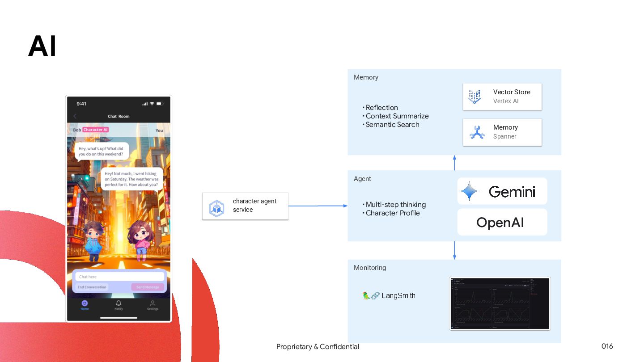
Task: Click the 'Proprietary & Confidential' footer text
Action: pyautogui.click(x=318, y=347)
